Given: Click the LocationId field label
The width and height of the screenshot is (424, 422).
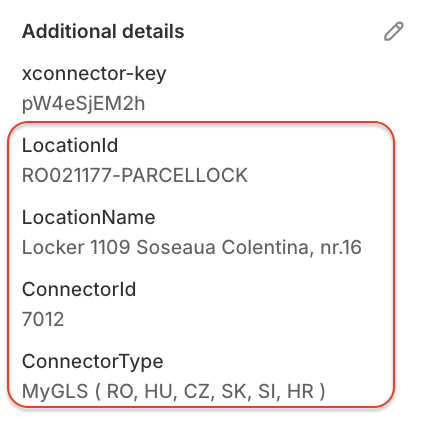Looking at the screenshot, I should 70,145.
